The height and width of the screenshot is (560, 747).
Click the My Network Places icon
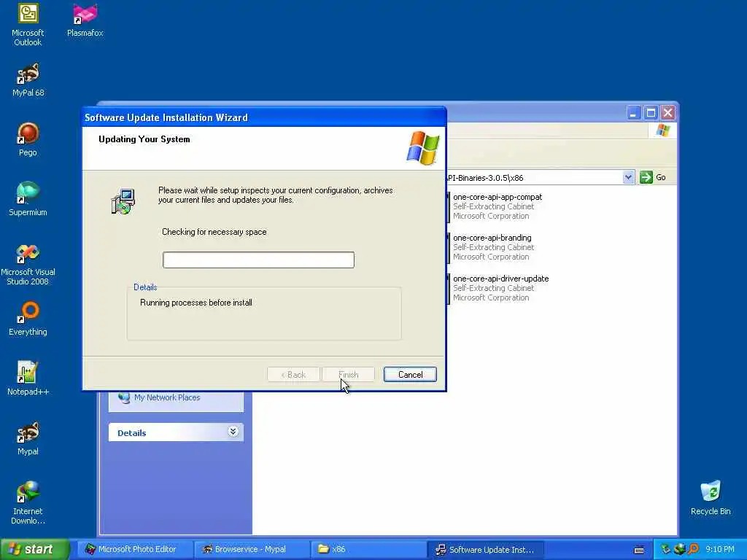coord(124,397)
